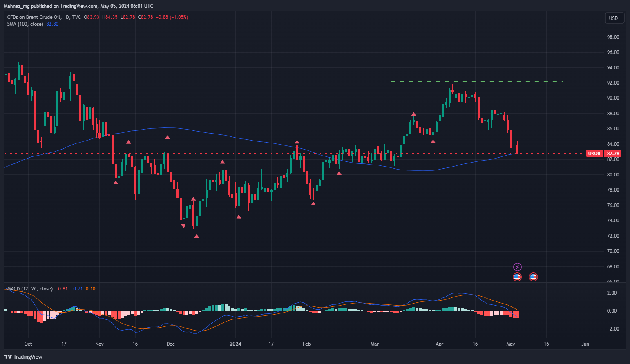
Task: Click the Nov label on the time axis
Action: pos(99,344)
